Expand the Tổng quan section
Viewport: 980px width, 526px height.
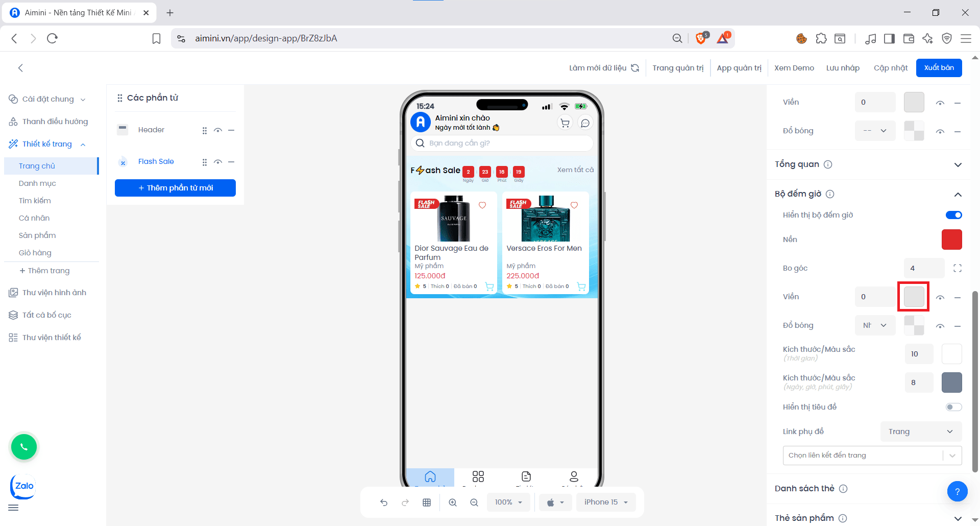point(958,164)
